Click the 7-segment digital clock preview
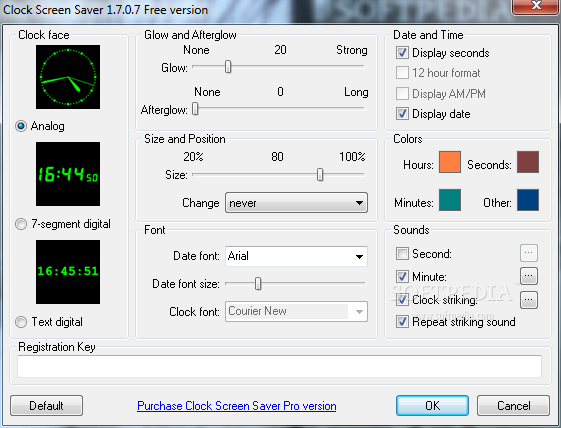Screen dimensions: 561x428 pyautogui.click(x=68, y=174)
